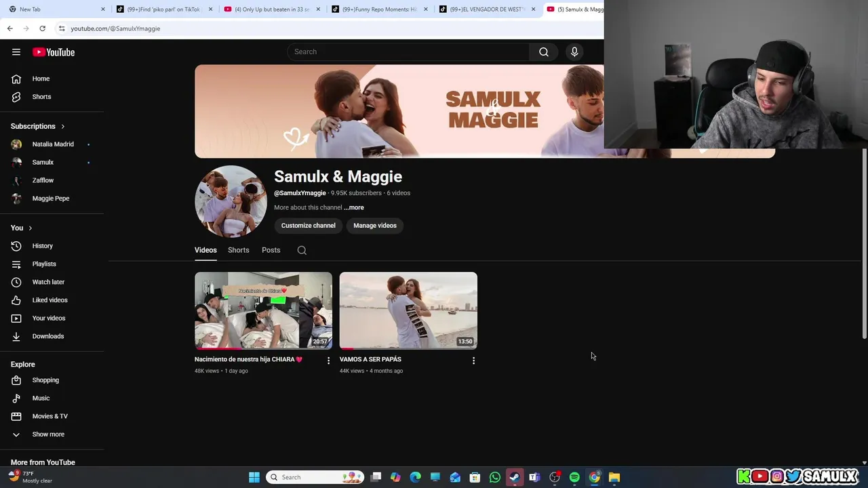
Task: Expand the Subscriptions section chevron
Action: [x=63, y=127]
